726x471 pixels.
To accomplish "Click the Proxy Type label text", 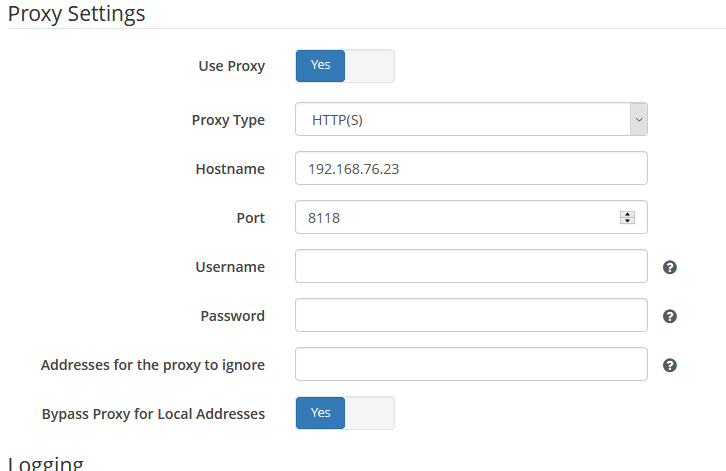I will (228, 120).
